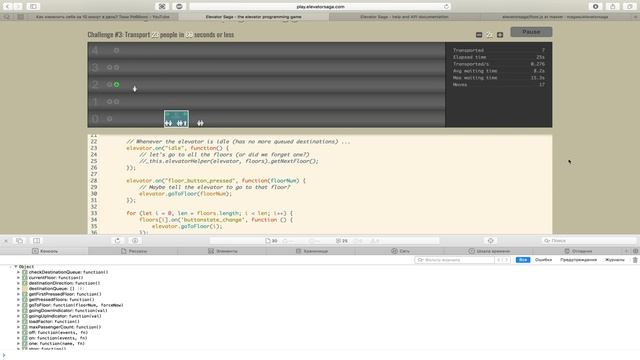Open Хранилище tab in inspector
Image resolution: width=640 pixels, height=360 pixels.
coord(311,251)
